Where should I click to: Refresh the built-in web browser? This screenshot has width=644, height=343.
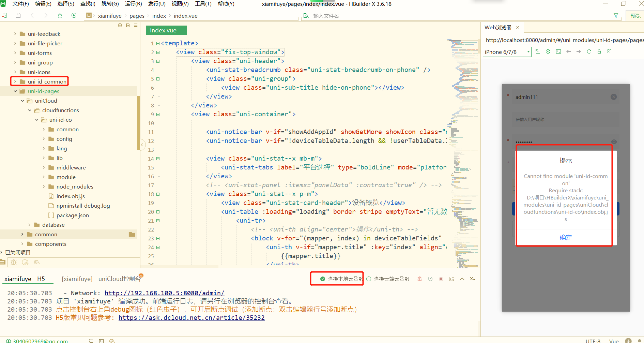coord(589,51)
